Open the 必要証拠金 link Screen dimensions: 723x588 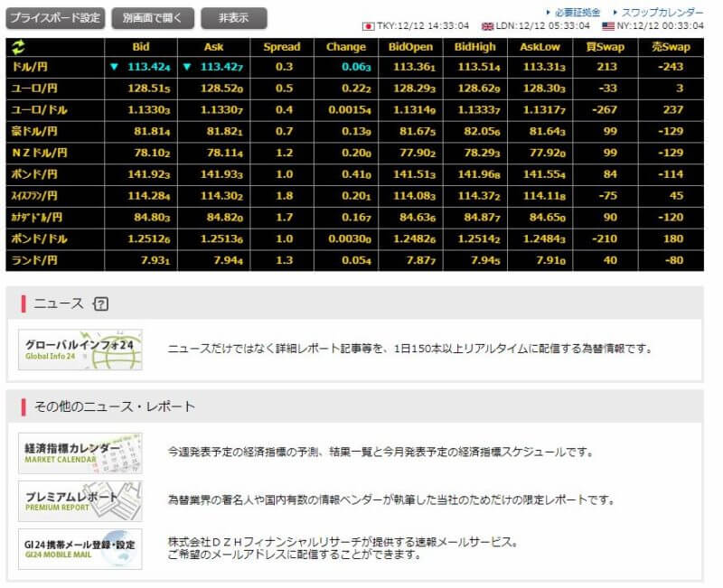point(577,13)
